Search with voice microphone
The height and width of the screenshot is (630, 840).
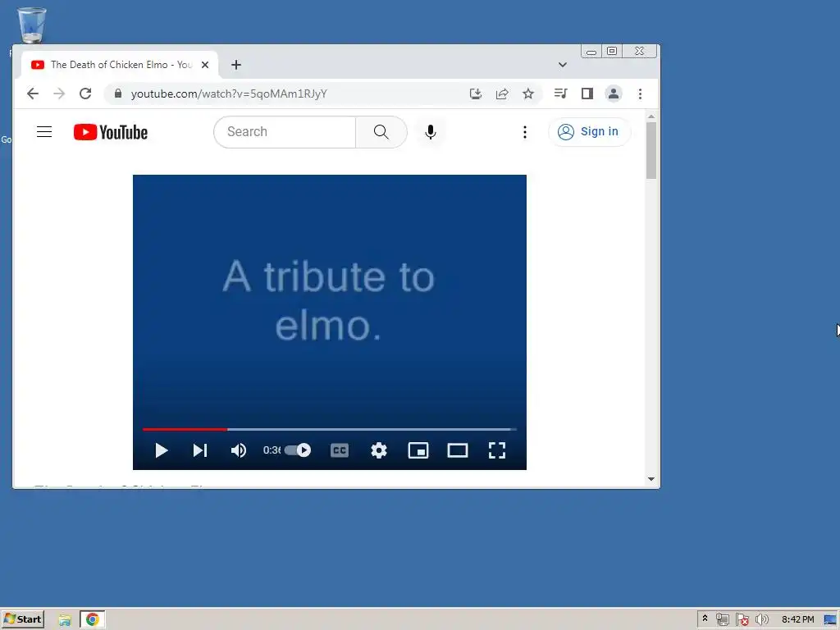tap(430, 132)
